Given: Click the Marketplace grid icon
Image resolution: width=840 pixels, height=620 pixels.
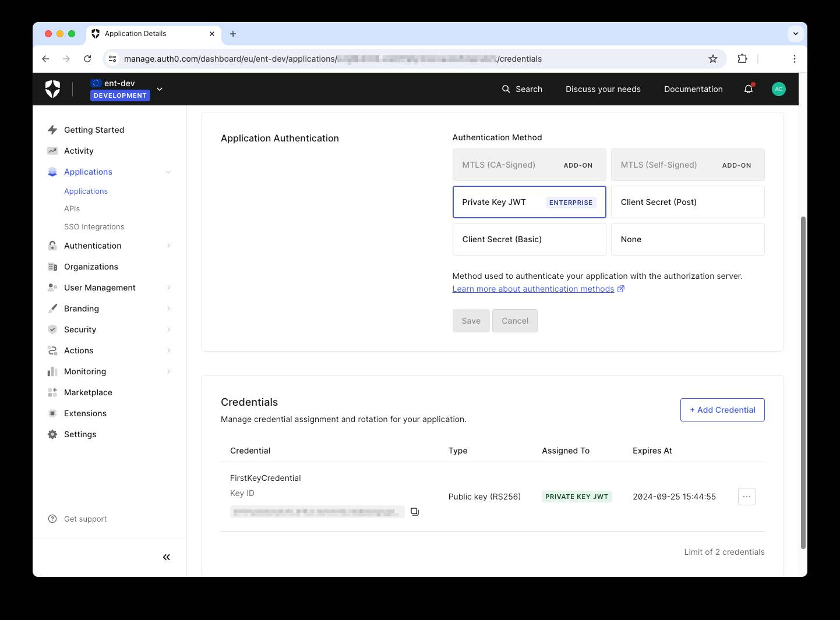Looking at the screenshot, I should click(x=52, y=392).
